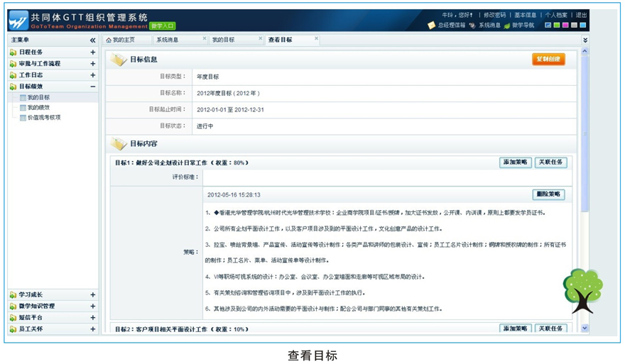The height and width of the screenshot is (364, 625).
Task: Select 我的绩效 in sidebar tree
Action: (38, 108)
